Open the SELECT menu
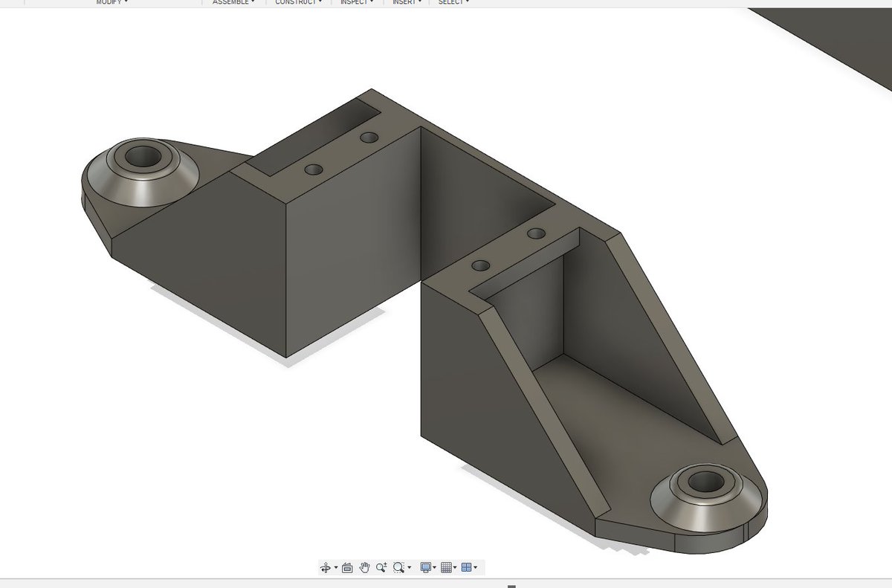892x588 pixels. (x=453, y=2)
